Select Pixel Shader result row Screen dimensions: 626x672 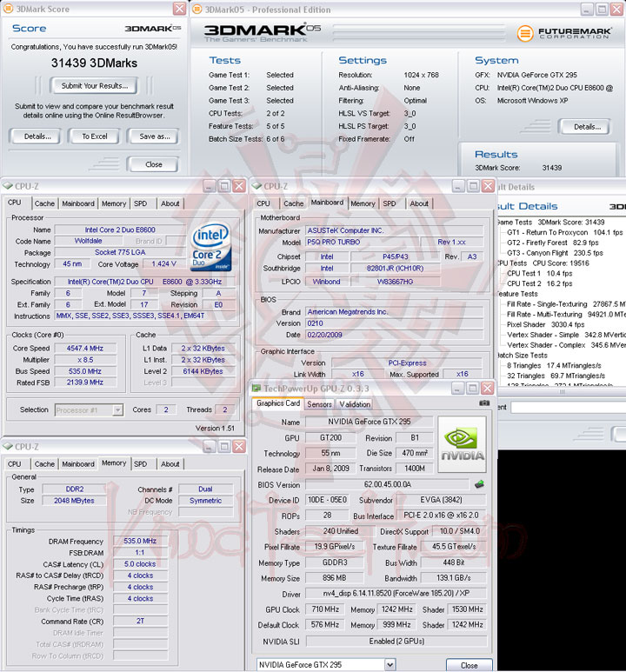[545, 324]
